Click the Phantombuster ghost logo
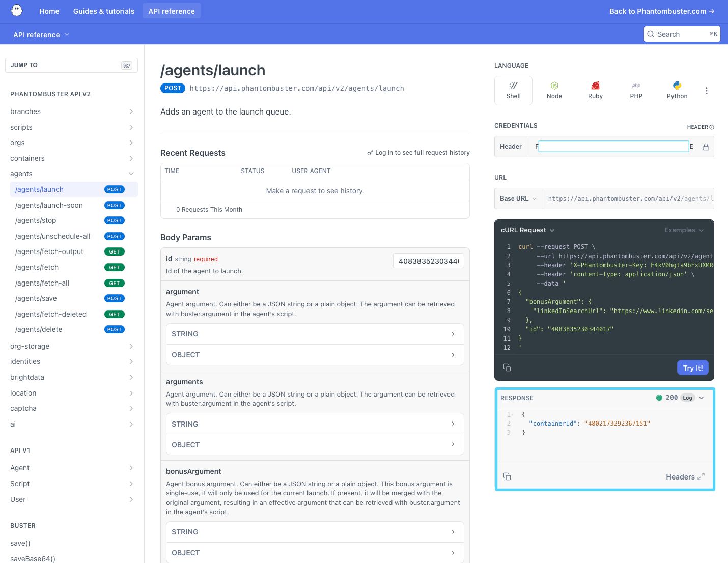 [x=17, y=11]
